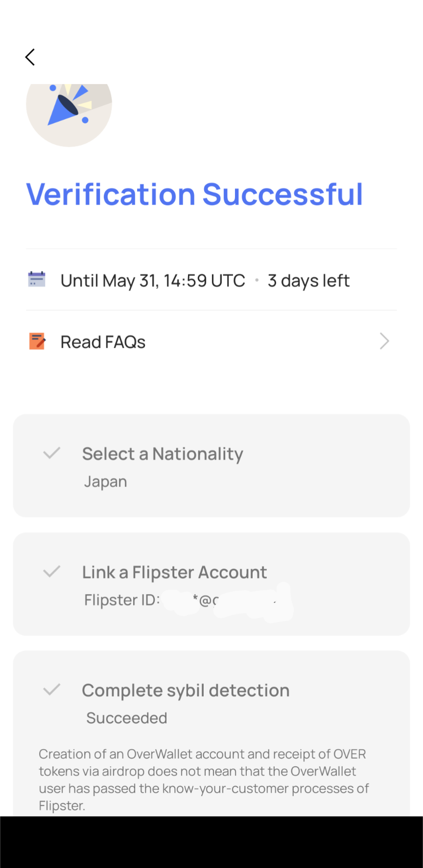
Task: Tap the Succeeded status text
Action: coord(127,718)
